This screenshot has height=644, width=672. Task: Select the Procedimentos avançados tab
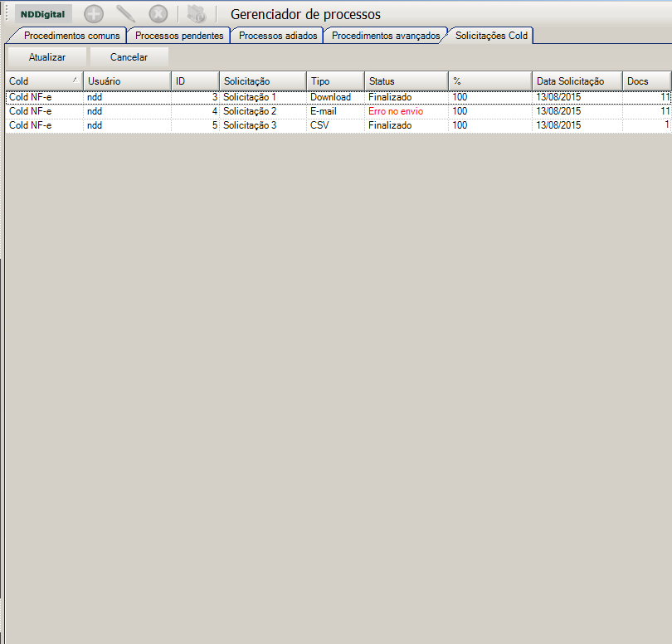click(386, 36)
